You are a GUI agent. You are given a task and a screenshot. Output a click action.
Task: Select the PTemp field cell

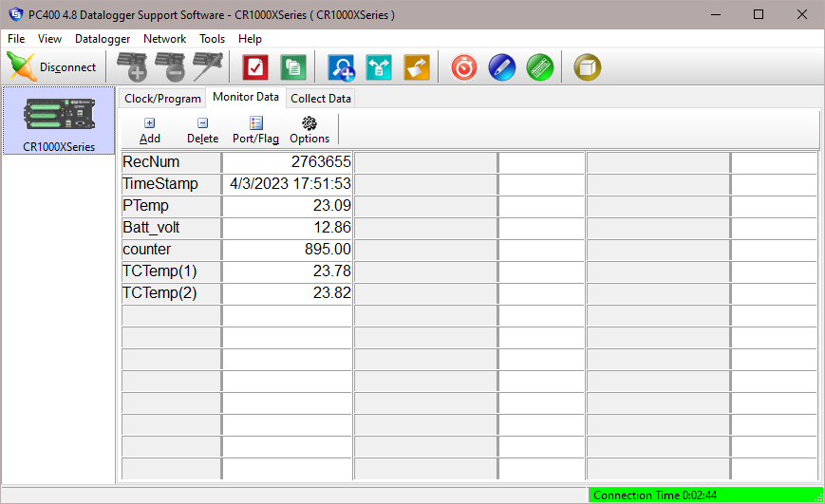point(172,206)
